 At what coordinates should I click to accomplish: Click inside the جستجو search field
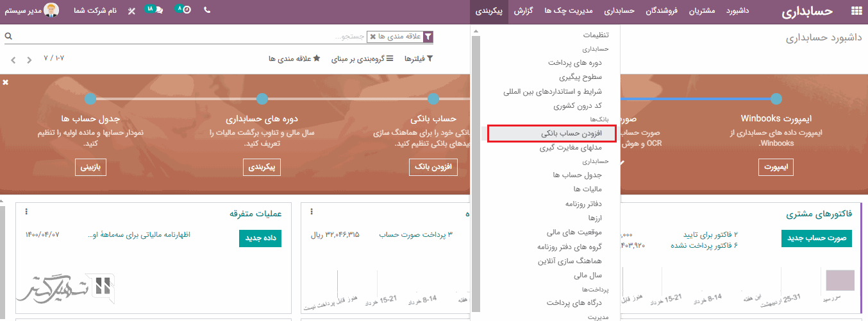[x=256, y=37]
